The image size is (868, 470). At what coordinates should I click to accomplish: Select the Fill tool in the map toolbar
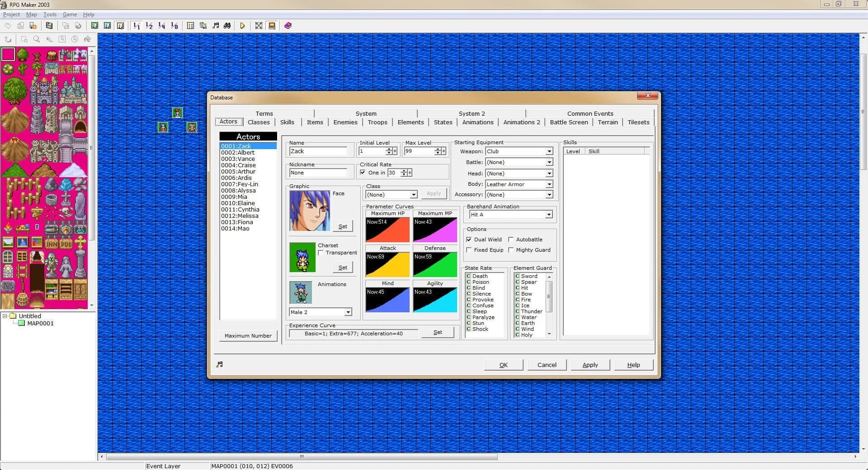(87, 39)
